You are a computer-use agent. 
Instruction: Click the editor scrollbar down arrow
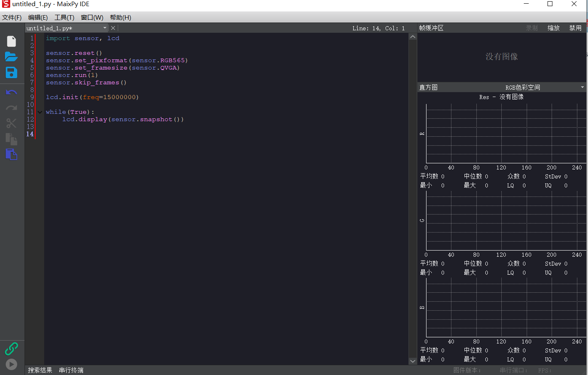click(x=413, y=361)
